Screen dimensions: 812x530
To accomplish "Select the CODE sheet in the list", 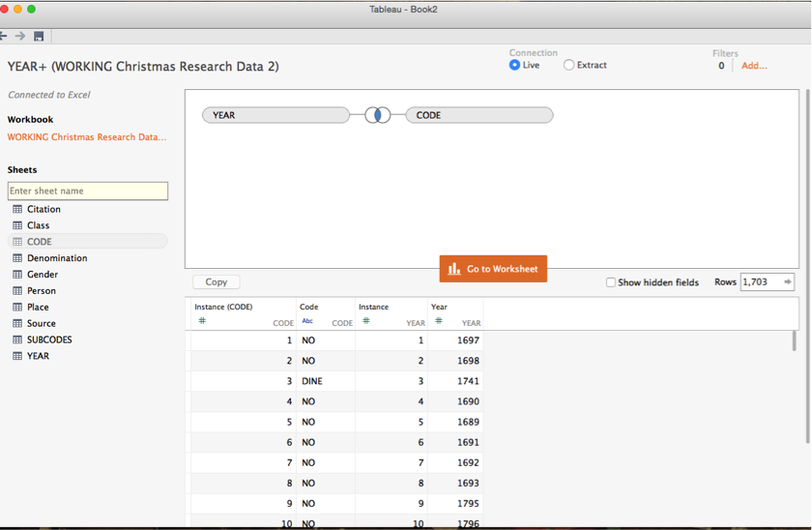I will click(x=88, y=242).
